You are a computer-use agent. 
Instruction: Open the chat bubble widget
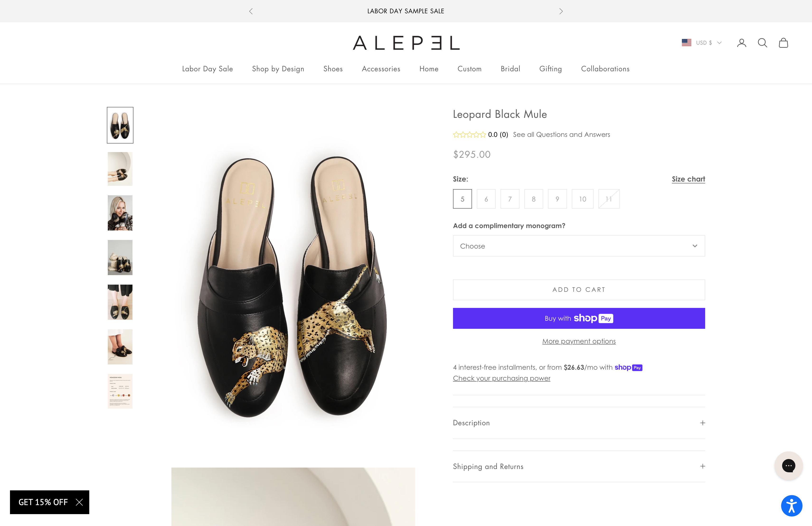click(788, 466)
